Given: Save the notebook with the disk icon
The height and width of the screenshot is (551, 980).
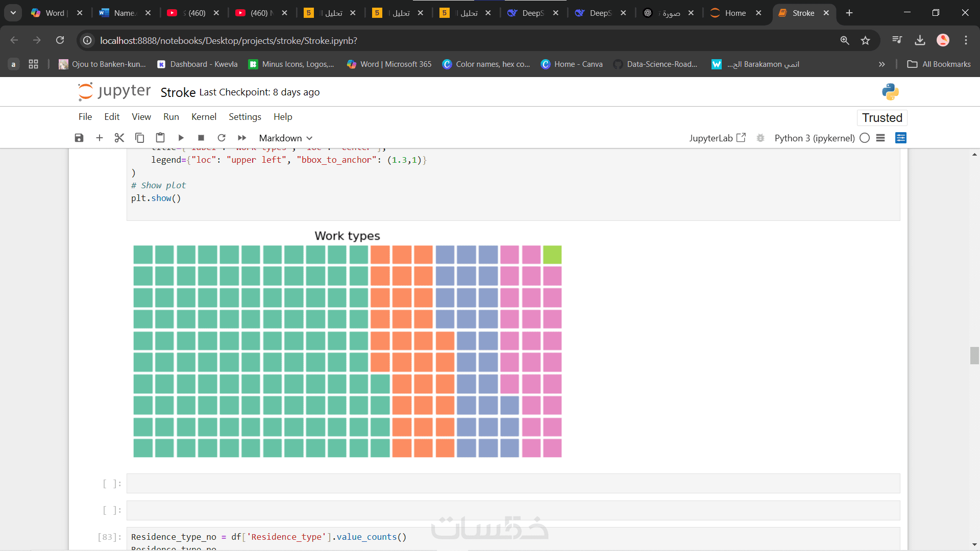Looking at the screenshot, I should [x=79, y=138].
